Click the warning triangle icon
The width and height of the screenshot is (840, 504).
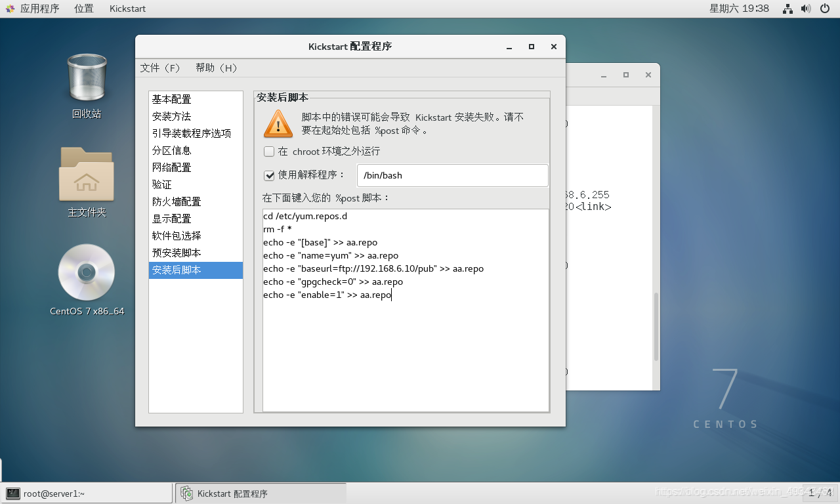[x=278, y=123]
